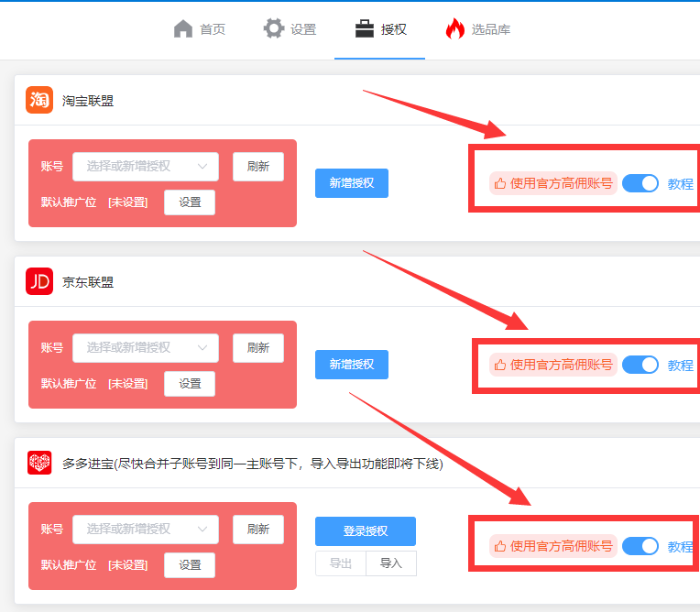Click the 登录授权 button for 多多进宝
The width and height of the screenshot is (700, 612).
pyautogui.click(x=366, y=531)
